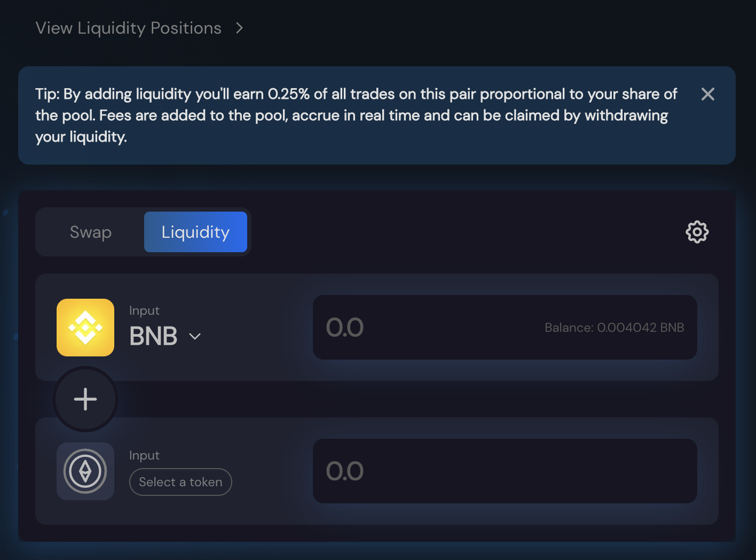
Task: Click the plus icon between inputs
Action: [x=85, y=399]
